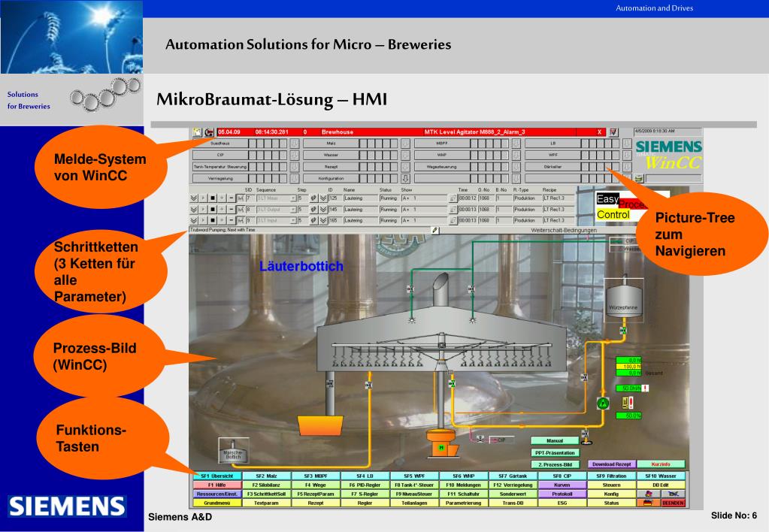Open the sequence dropdown for SID 9
This screenshot has height=532, width=769.
coord(293,221)
